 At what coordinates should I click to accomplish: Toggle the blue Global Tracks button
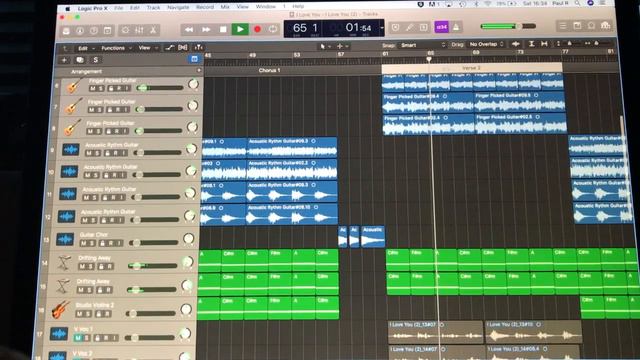(195, 59)
